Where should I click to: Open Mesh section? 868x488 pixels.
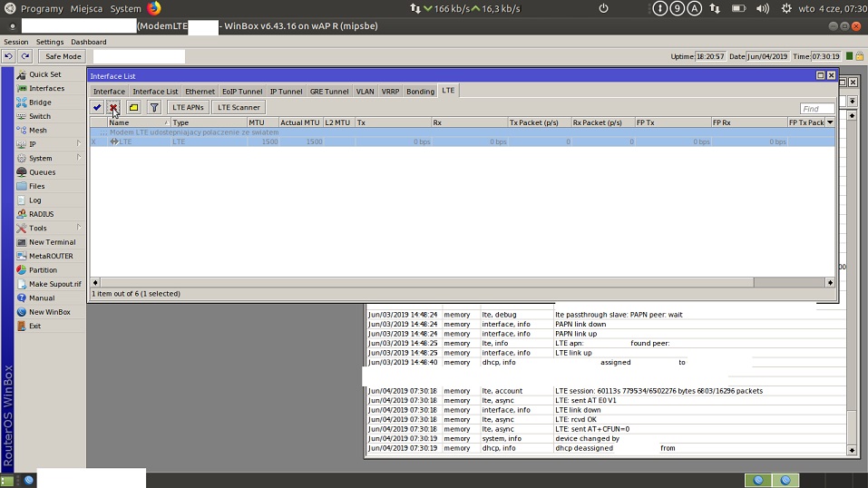pyautogui.click(x=38, y=131)
